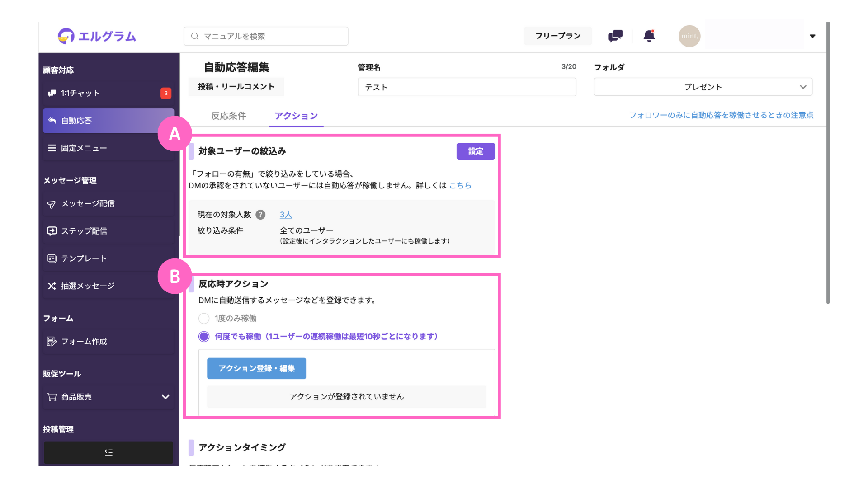Image resolution: width=868 pixels, height=488 pixels.
Task: Click the mint. profile avatar
Action: [689, 36]
